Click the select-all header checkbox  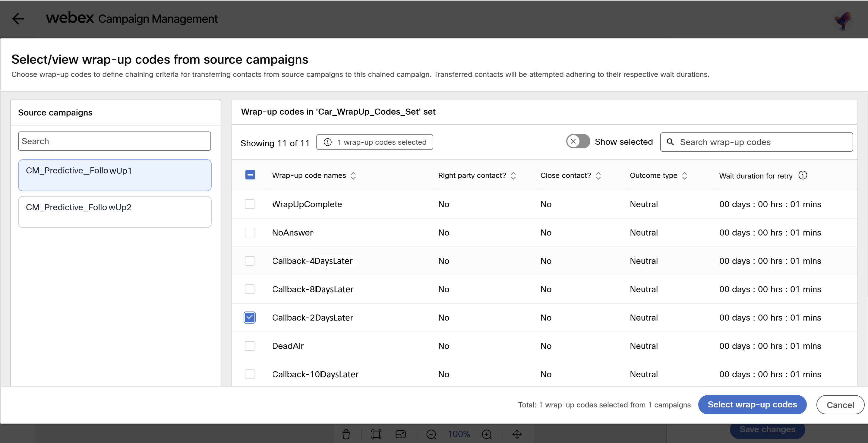point(250,175)
